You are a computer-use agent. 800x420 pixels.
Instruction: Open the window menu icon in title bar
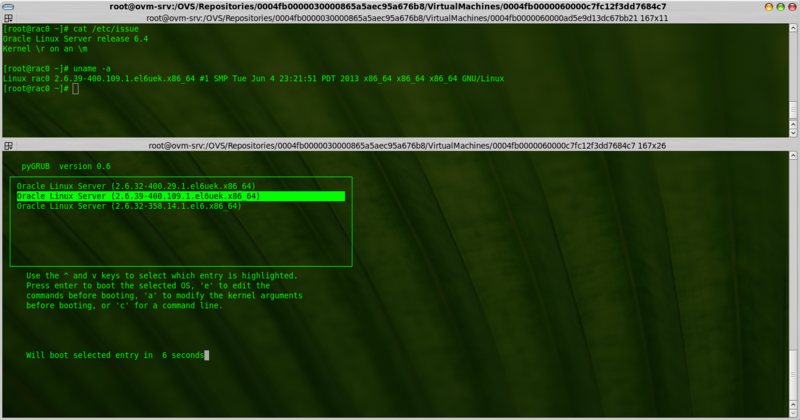[8, 7]
